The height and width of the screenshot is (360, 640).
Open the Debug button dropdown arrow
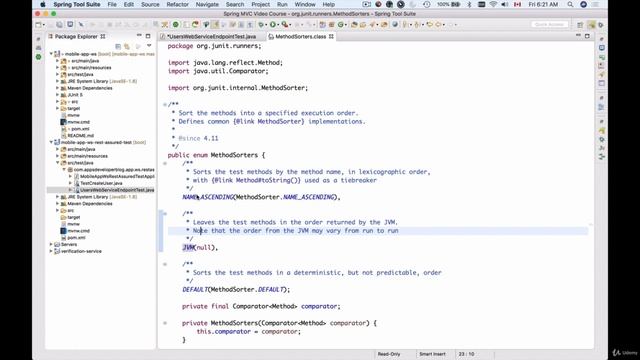[266, 25]
